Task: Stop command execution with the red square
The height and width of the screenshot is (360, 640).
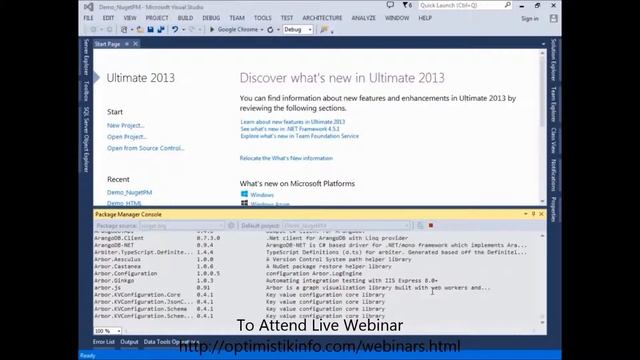Action: (x=431, y=225)
